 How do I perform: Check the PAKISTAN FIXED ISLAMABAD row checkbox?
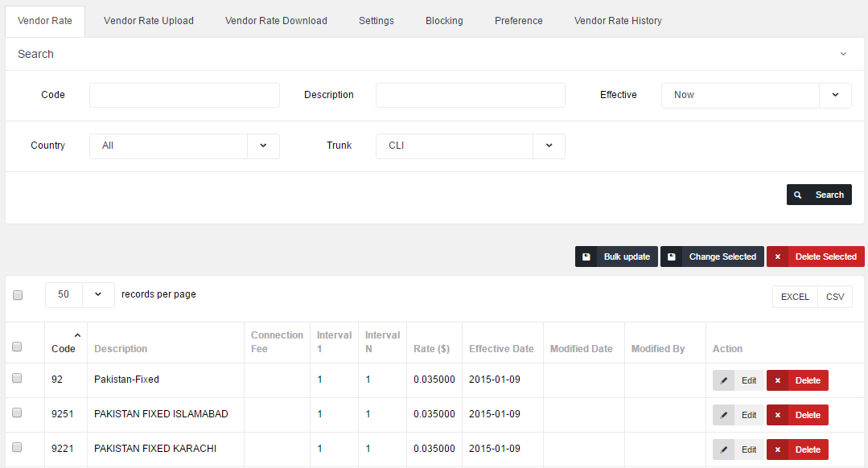pos(17,413)
